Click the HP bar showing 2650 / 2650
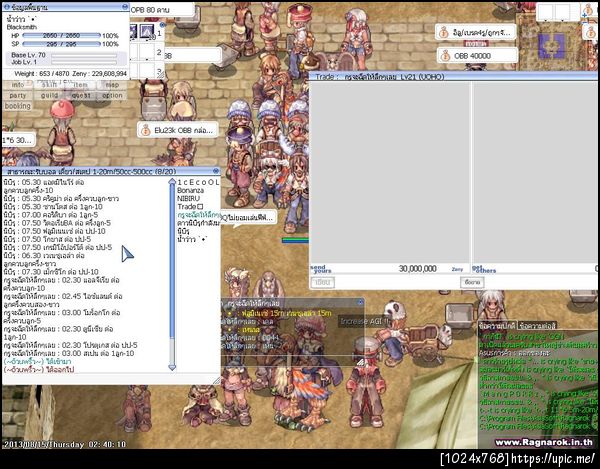 (62, 36)
